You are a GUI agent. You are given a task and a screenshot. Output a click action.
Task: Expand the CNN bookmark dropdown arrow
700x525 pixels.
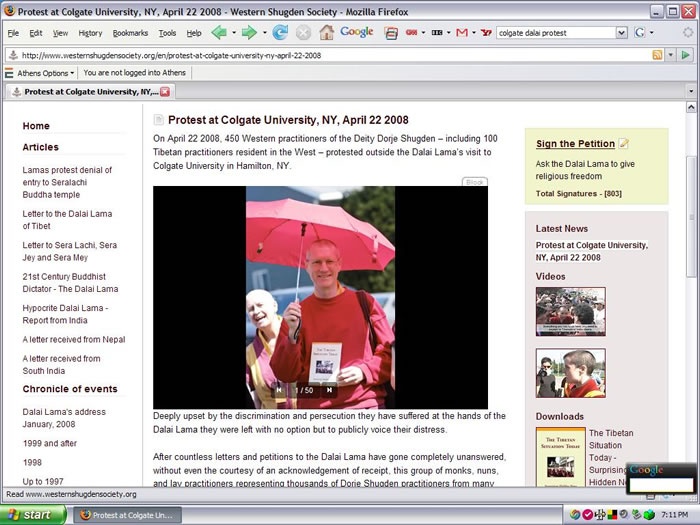click(x=423, y=33)
